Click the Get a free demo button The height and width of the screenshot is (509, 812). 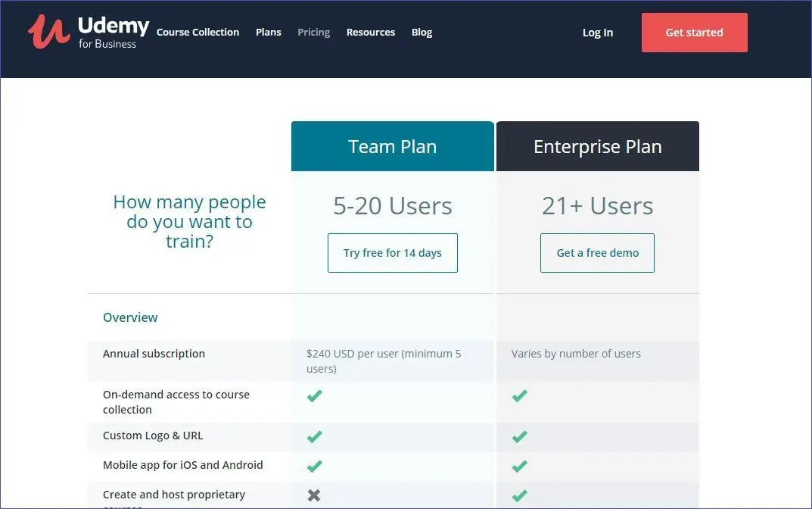click(597, 253)
